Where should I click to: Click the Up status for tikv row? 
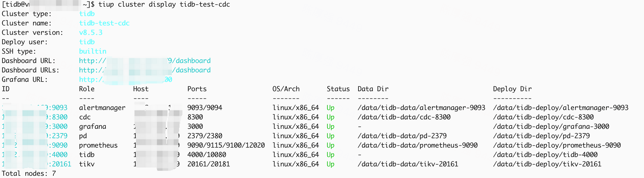330,164
